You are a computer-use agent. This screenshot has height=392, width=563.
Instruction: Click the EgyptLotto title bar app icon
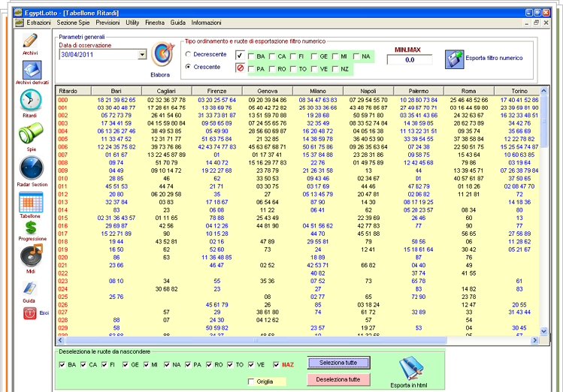tap(18, 13)
